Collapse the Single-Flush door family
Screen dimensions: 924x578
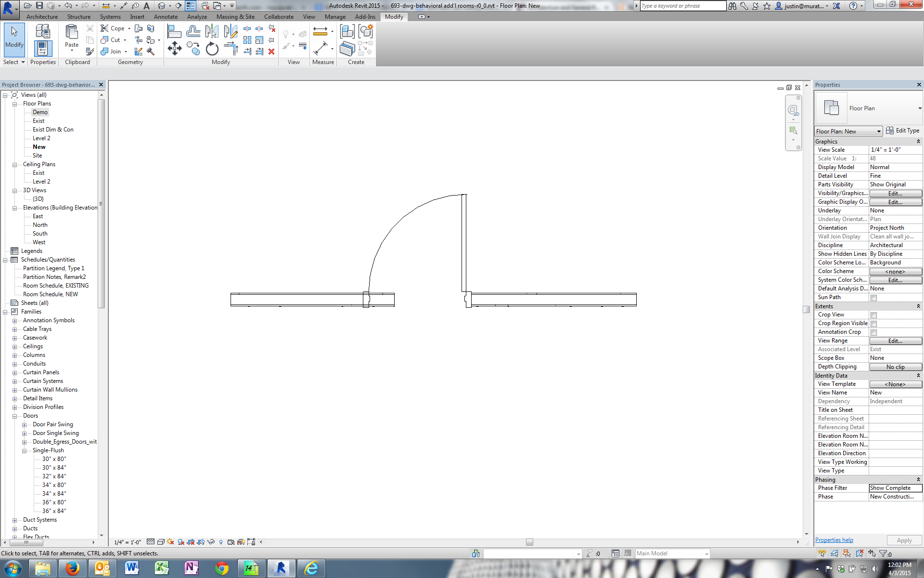(x=24, y=451)
